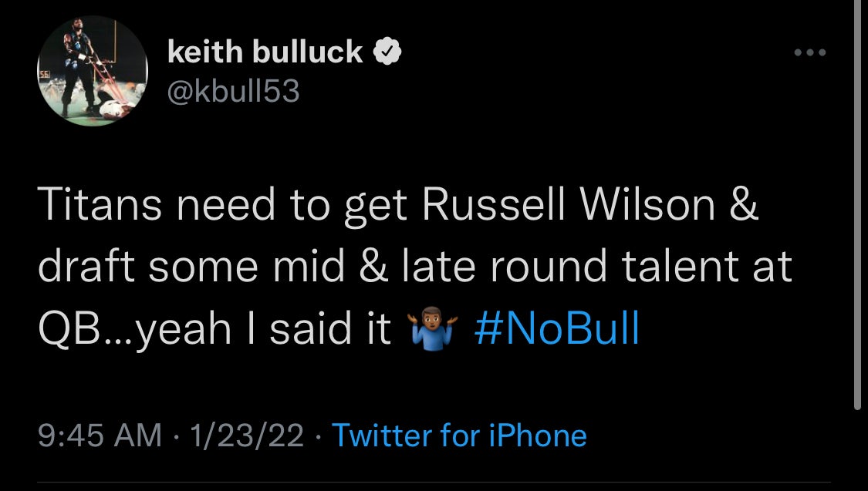This screenshot has height=491, width=868.
Task: Click the verified badge beside keith bulluck
Action: pos(386,52)
